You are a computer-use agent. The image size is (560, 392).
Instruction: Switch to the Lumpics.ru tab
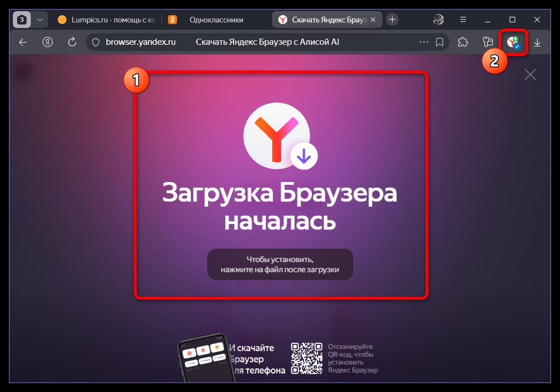(x=107, y=20)
